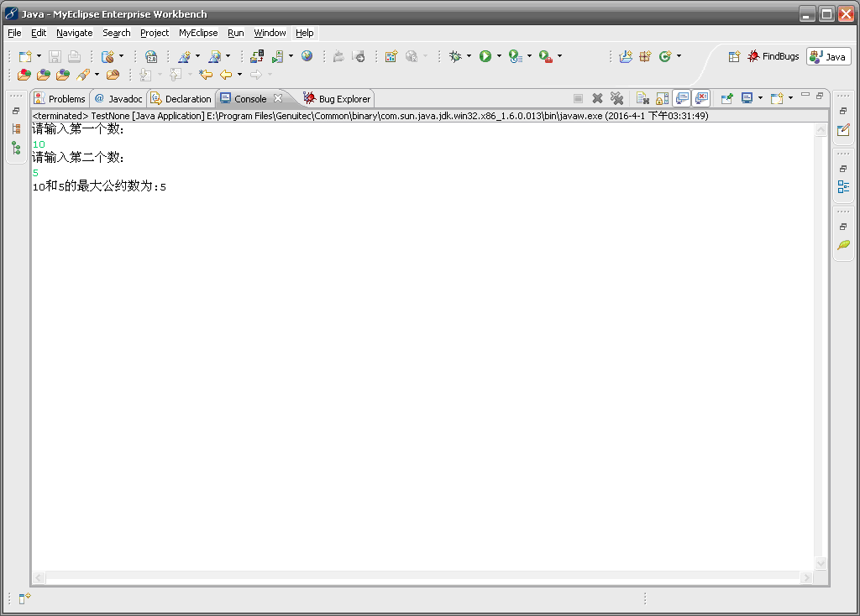Click the globe 2.0 web services icon

(151, 56)
